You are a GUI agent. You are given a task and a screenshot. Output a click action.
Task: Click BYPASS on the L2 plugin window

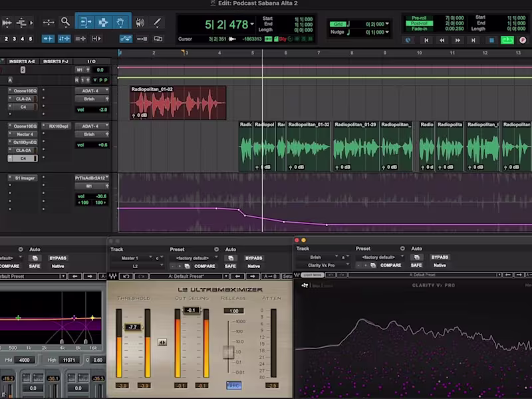[253, 258]
